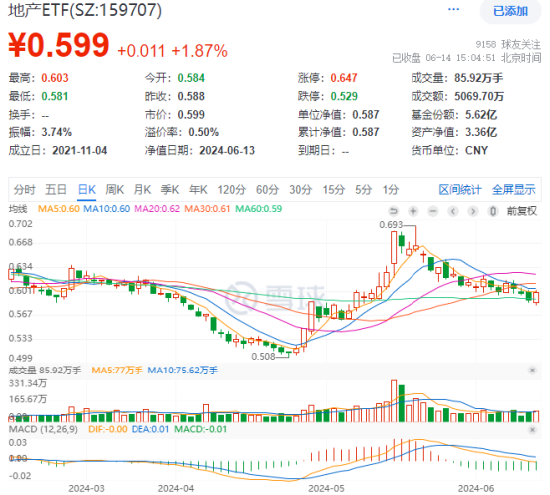The height and width of the screenshot is (495, 550).
Task: Zoom in on chart with plus icon
Action: 413,211
